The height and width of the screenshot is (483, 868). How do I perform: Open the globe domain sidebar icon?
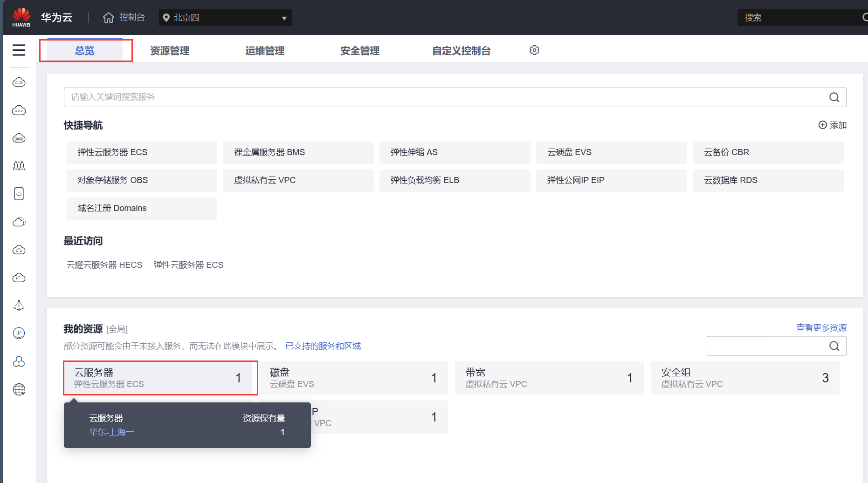tap(19, 389)
